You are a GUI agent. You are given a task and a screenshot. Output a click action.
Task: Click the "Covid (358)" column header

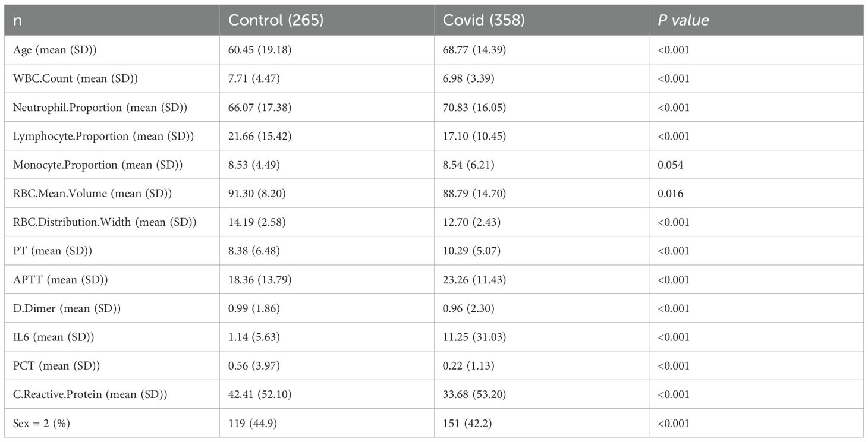[484, 20]
